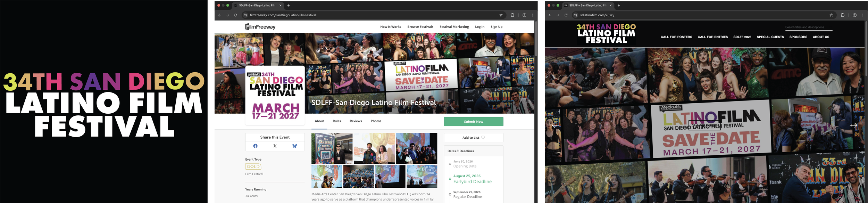Open CALL FOR POSTERS nav item

pos(676,37)
